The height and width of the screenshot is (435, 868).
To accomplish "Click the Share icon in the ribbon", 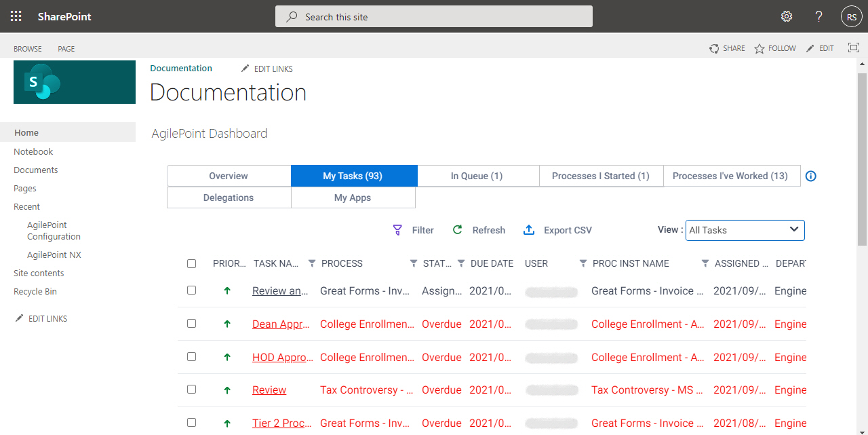I will [x=714, y=48].
